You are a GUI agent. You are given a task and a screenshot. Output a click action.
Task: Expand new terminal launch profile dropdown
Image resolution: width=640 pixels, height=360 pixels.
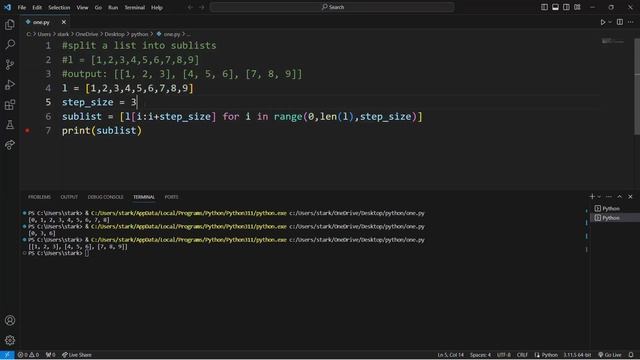(x=599, y=197)
